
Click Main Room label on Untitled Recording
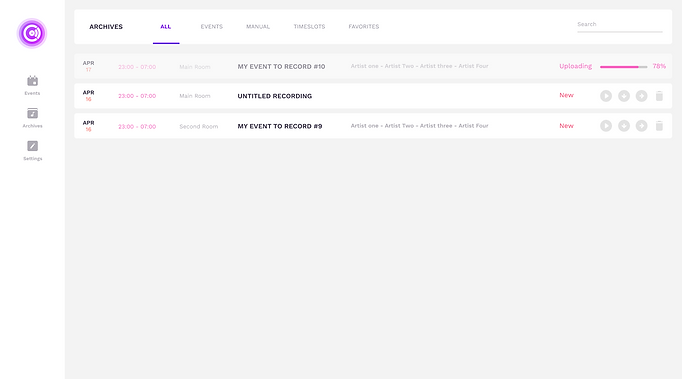coord(194,96)
